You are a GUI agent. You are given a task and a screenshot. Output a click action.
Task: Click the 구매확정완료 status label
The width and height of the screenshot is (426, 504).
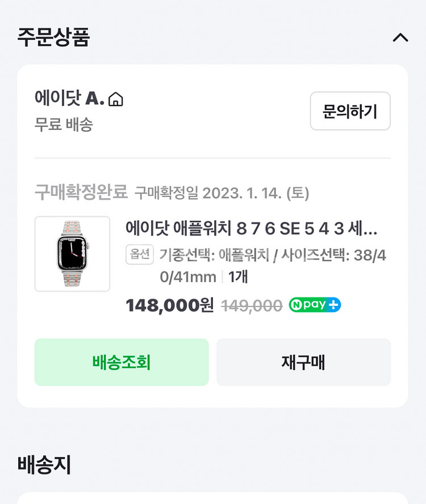81,193
